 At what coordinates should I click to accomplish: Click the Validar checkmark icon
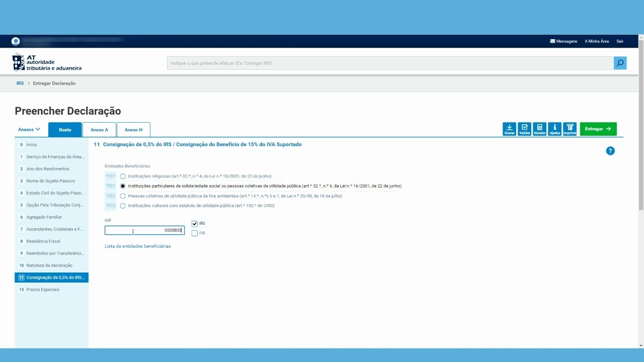(x=524, y=129)
